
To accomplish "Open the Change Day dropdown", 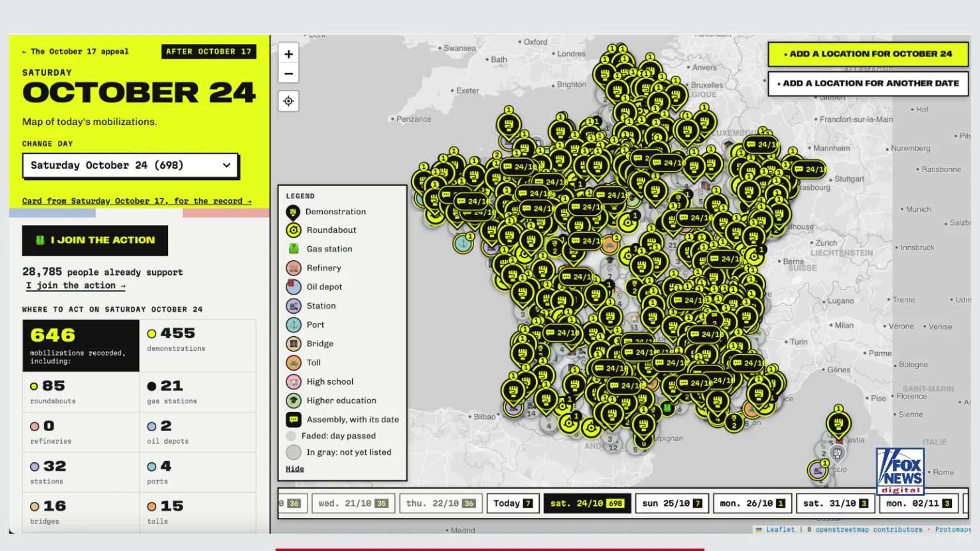I will pyautogui.click(x=130, y=166).
